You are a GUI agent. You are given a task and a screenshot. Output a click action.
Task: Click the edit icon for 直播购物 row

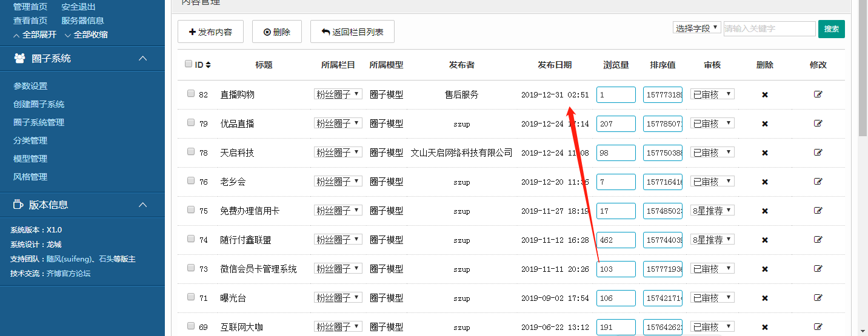tap(818, 94)
